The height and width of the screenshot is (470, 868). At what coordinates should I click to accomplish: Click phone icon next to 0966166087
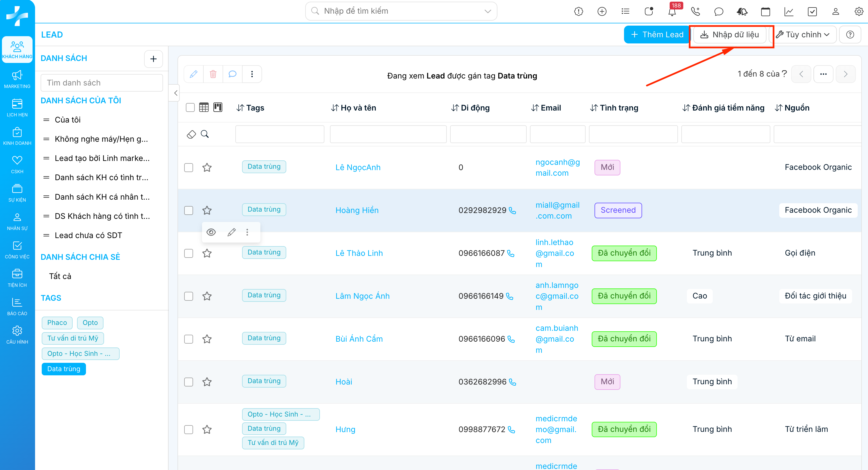tap(511, 253)
